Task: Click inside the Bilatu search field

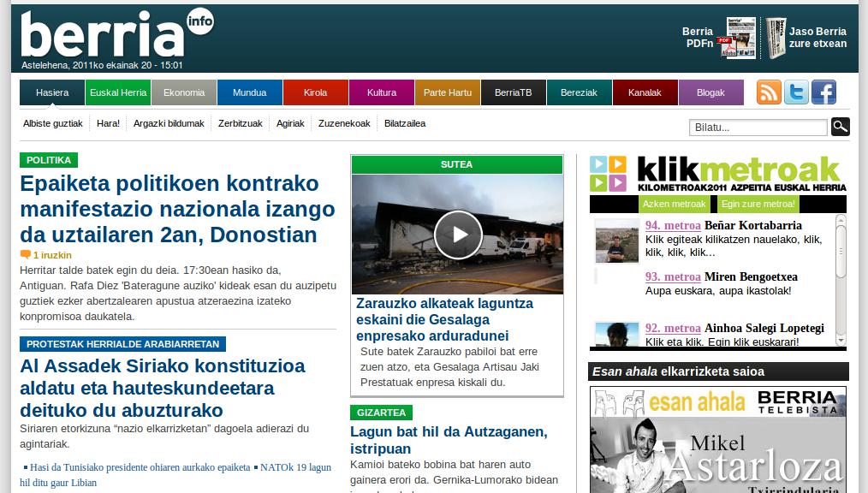Action: click(x=758, y=128)
